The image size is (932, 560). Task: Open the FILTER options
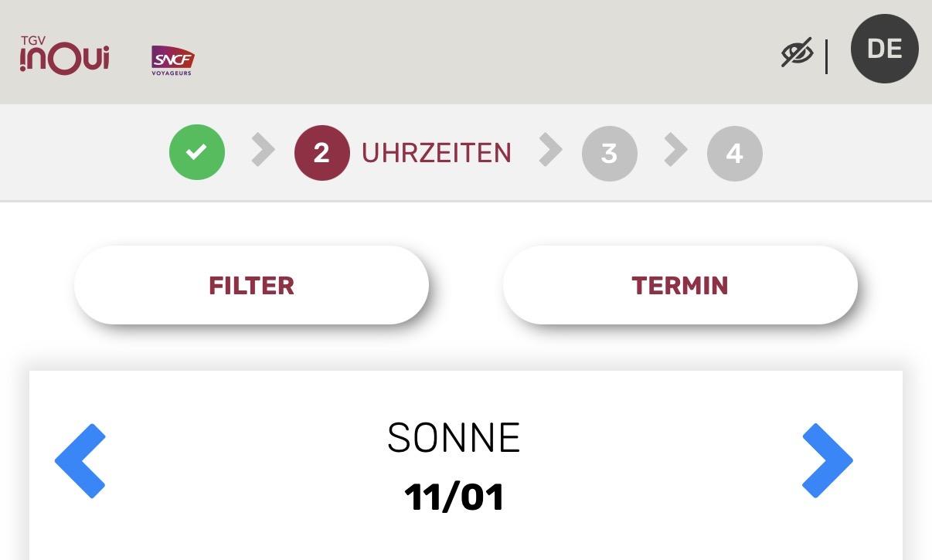(x=251, y=285)
